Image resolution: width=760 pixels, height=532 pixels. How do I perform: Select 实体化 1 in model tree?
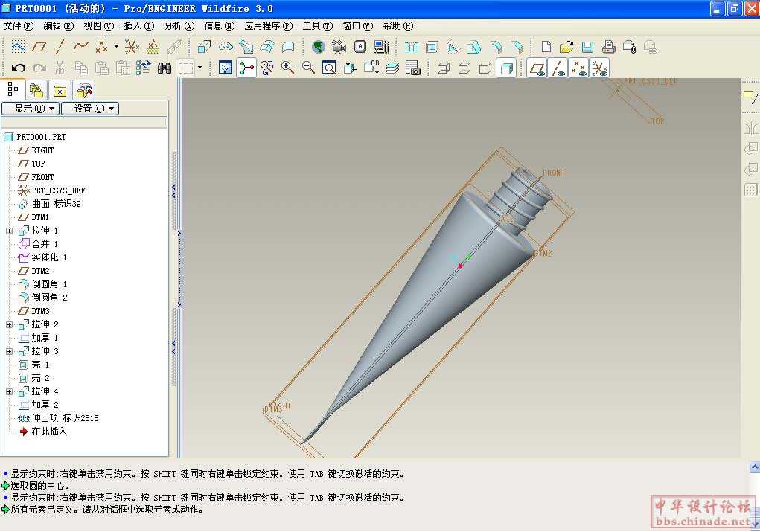[x=42, y=257]
